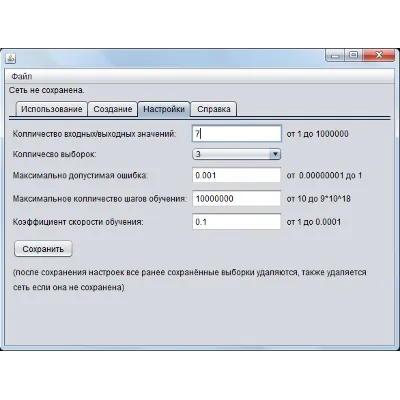Open the Справка tab
Image resolution: width=400 pixels, height=400 pixels.
(x=214, y=109)
